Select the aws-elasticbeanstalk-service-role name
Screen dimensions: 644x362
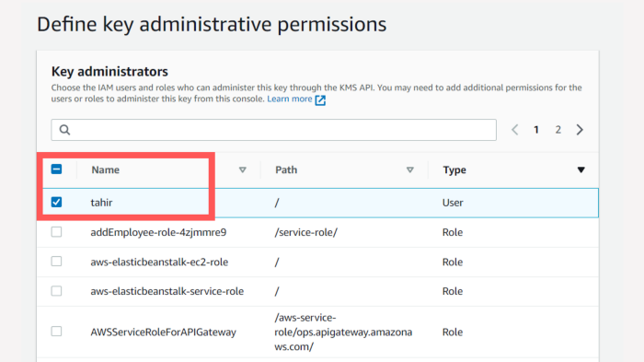tap(167, 291)
